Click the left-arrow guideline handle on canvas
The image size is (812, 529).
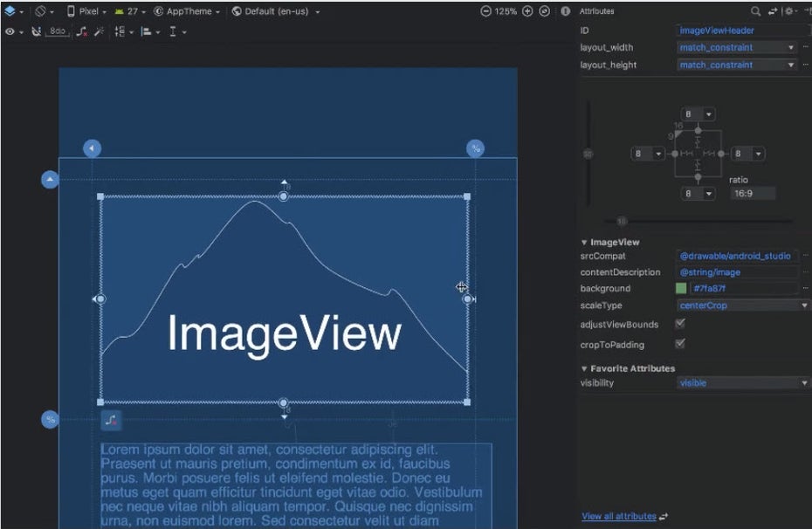(93, 148)
